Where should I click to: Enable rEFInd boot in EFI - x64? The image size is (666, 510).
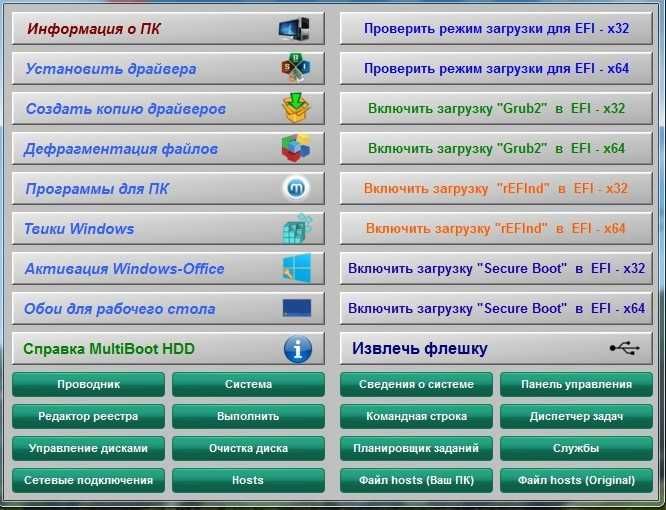coord(496,228)
